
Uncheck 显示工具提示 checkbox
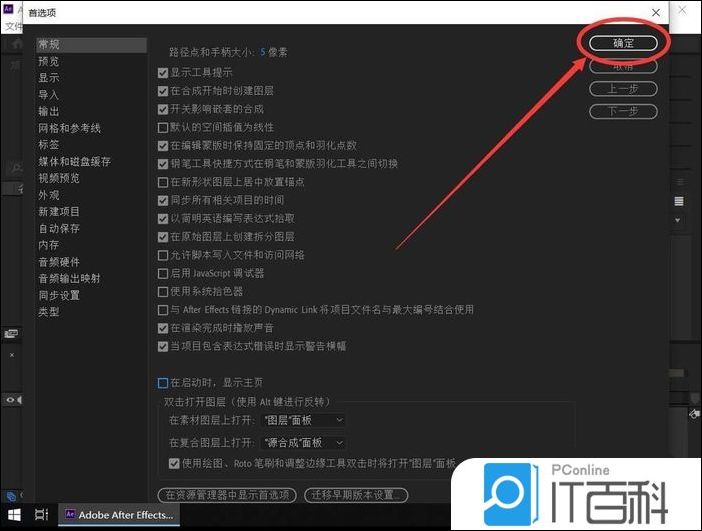coord(163,73)
